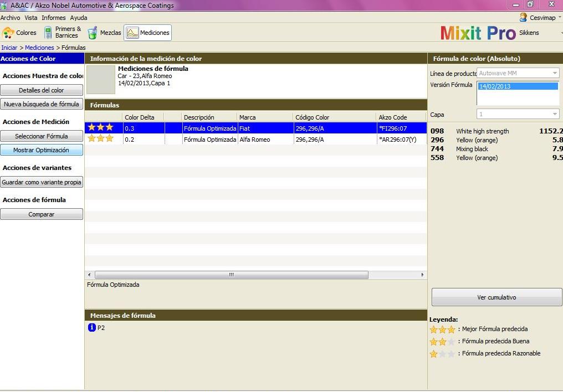Open the Mezclas mixing cup icon
Image resolution: width=563 pixels, height=392 pixels.
(x=93, y=33)
